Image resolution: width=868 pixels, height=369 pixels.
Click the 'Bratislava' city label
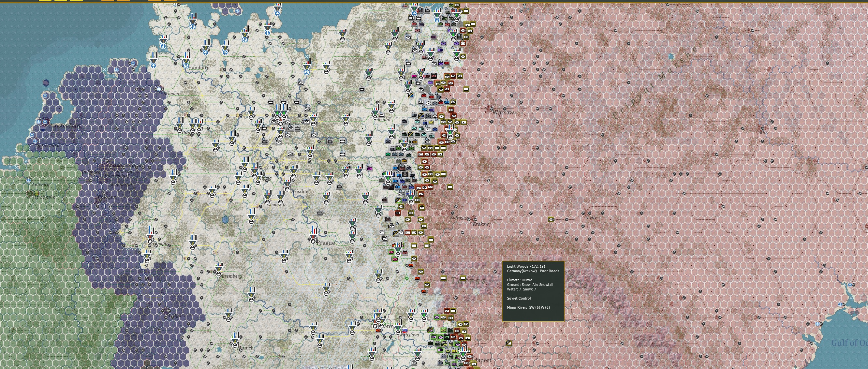[409, 335]
